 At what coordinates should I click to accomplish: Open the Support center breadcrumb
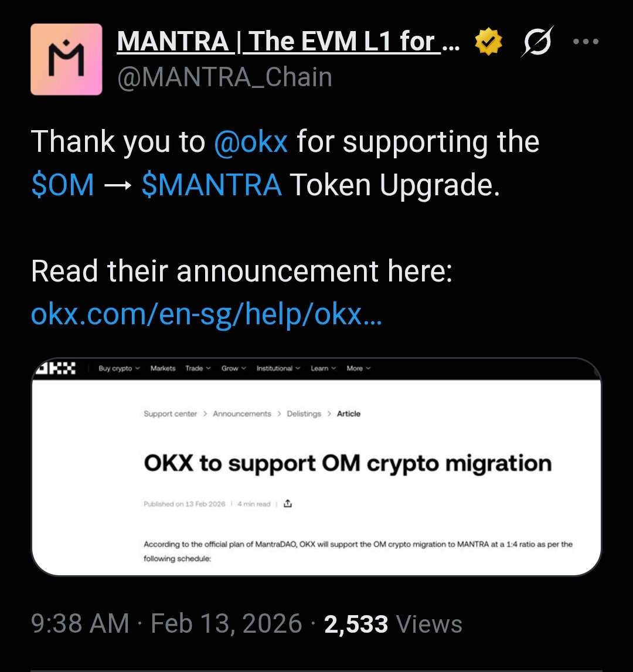(x=170, y=414)
